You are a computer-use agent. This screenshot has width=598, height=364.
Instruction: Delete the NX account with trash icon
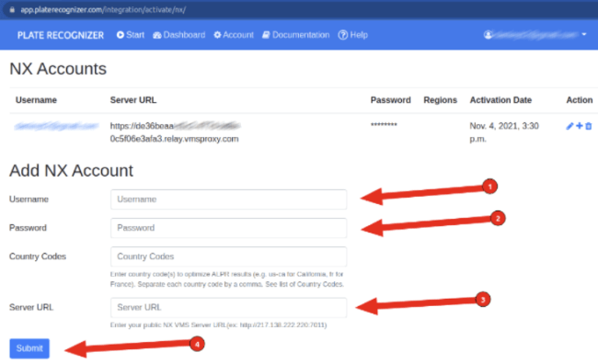tap(589, 126)
